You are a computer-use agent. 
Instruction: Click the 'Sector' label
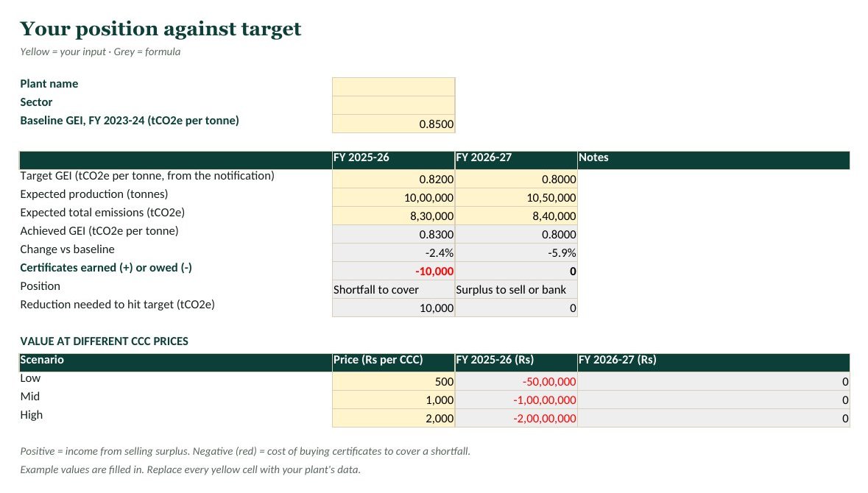pos(36,102)
